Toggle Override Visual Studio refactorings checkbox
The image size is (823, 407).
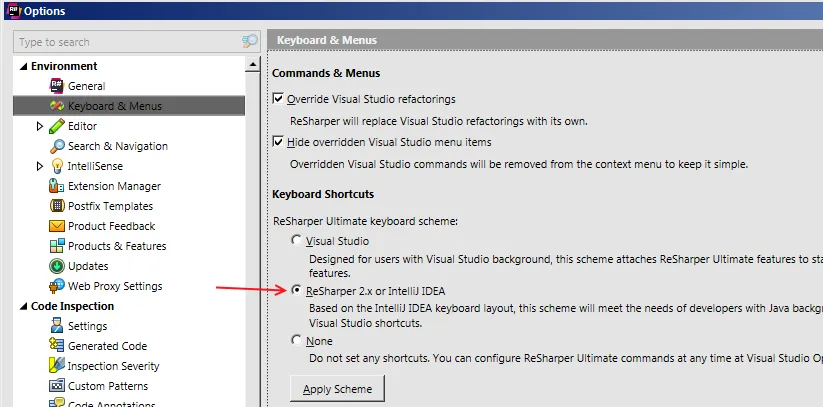[x=279, y=99]
